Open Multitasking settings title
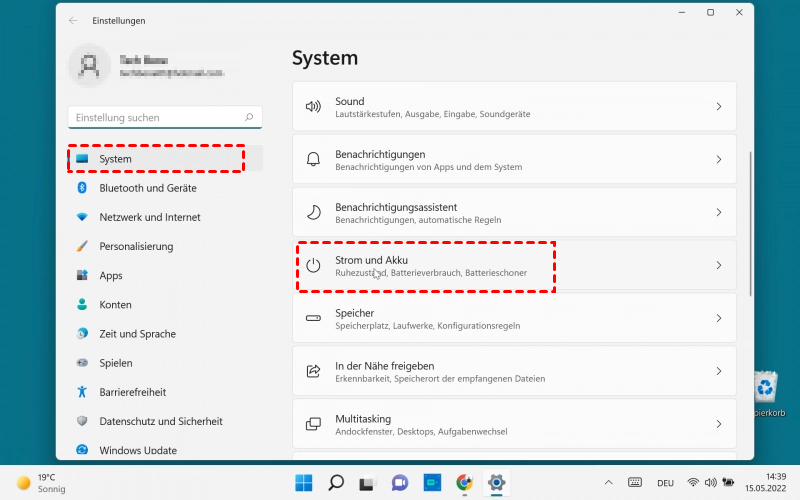The image size is (800, 500). 363,419
